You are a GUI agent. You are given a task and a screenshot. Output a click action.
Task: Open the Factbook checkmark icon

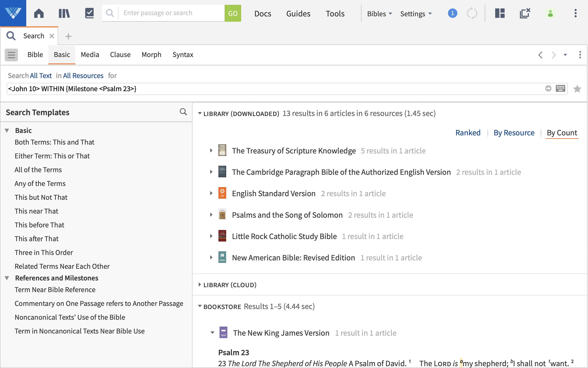point(89,13)
